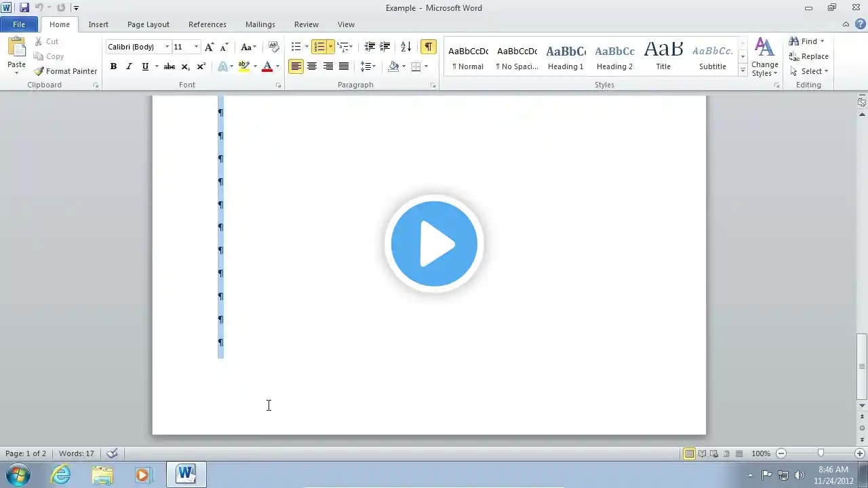Click the Page: 1 of 2 indicator
Image resolution: width=868 pixels, height=488 pixels.
pos(26,453)
